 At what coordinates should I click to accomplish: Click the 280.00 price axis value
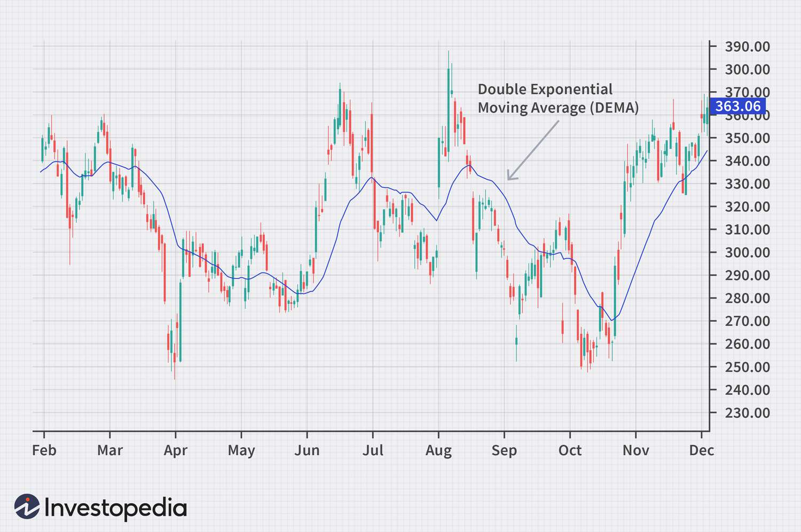(x=747, y=299)
